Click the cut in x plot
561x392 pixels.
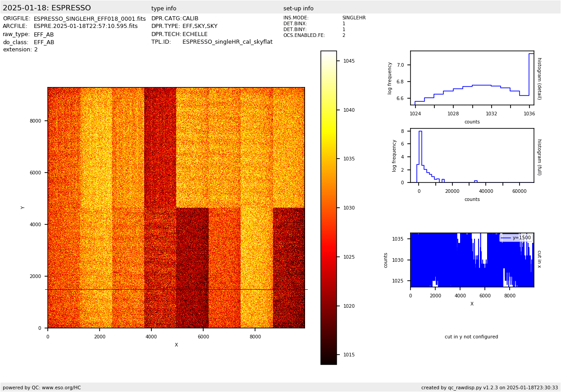click(x=472, y=260)
